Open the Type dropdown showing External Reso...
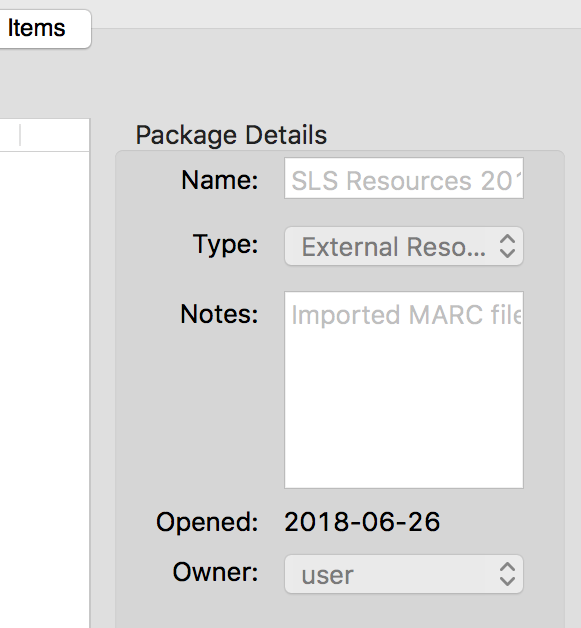The image size is (581, 628). 404,246
